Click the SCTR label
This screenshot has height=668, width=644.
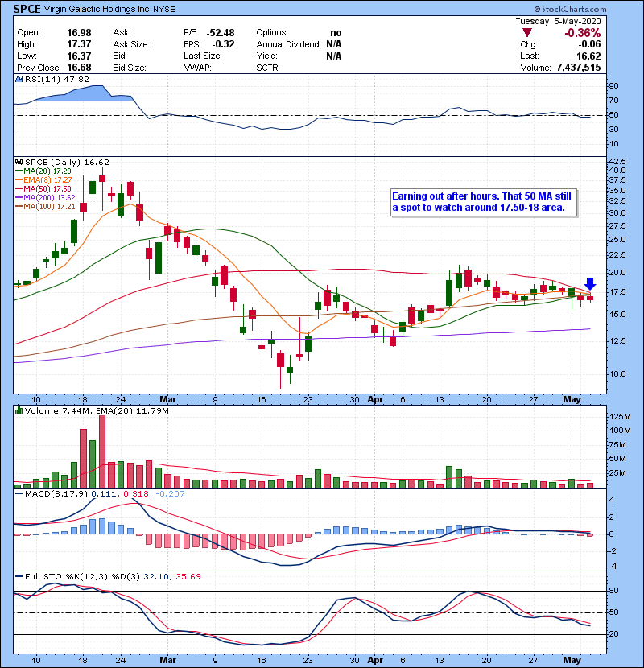(x=268, y=68)
